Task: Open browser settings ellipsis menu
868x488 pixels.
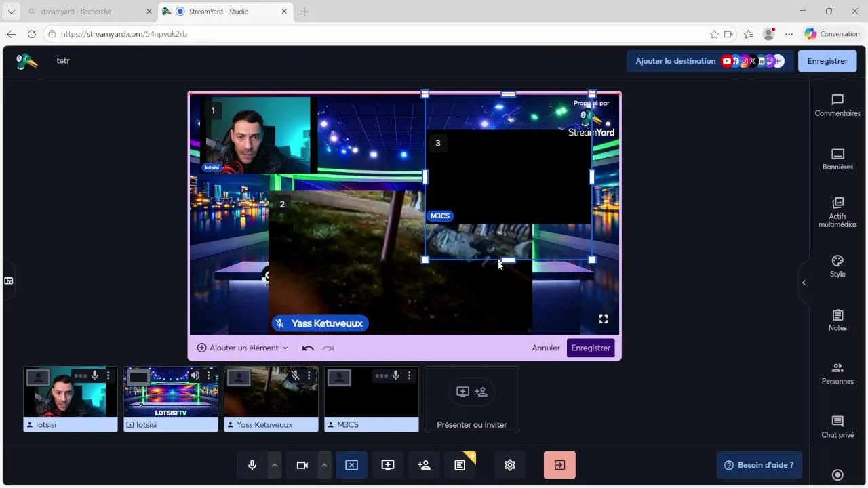Action: tap(789, 34)
